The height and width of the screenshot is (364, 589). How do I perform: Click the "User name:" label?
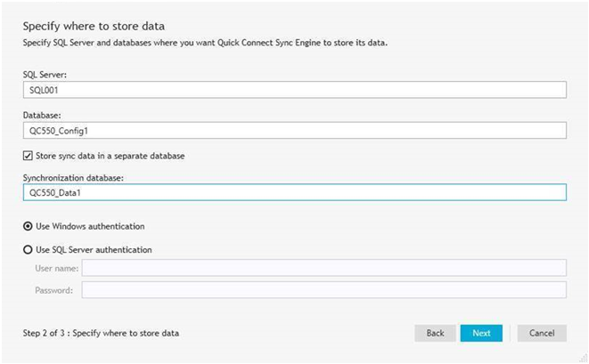point(57,268)
